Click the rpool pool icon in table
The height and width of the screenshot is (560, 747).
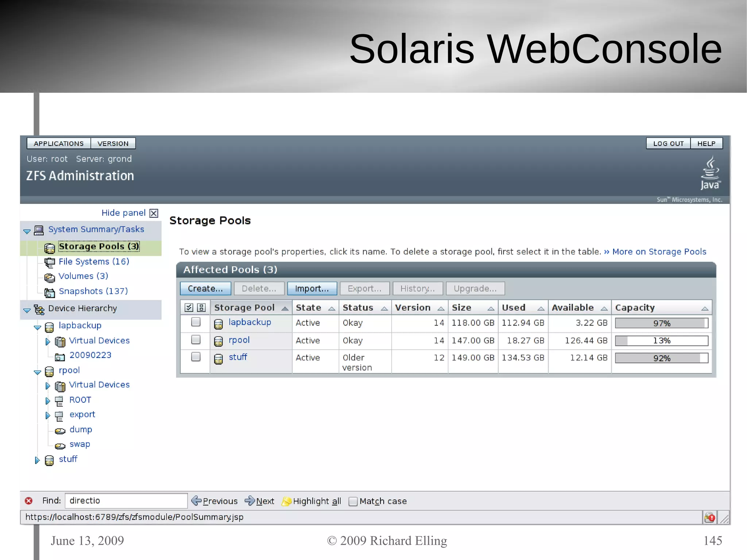(x=218, y=341)
